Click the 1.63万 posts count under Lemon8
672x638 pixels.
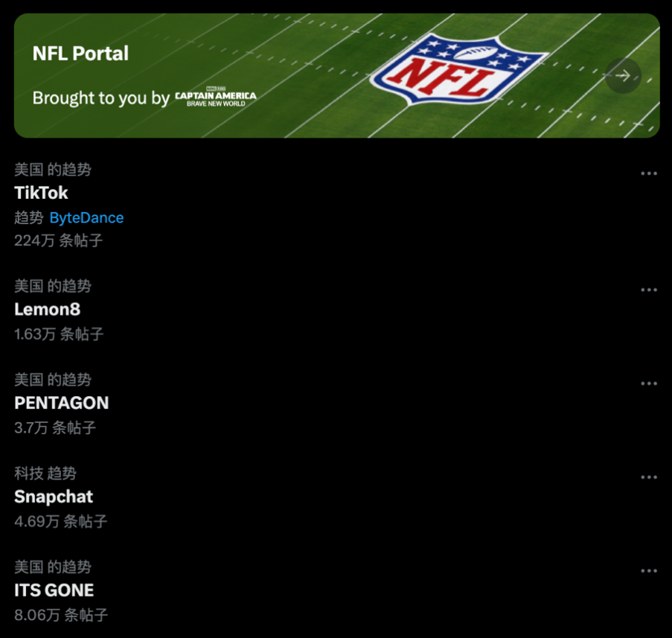point(59,334)
